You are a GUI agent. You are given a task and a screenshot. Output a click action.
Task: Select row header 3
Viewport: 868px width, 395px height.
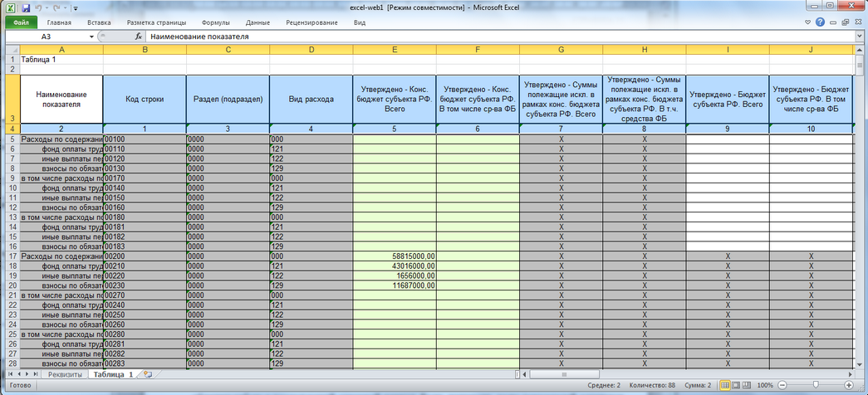[12, 99]
